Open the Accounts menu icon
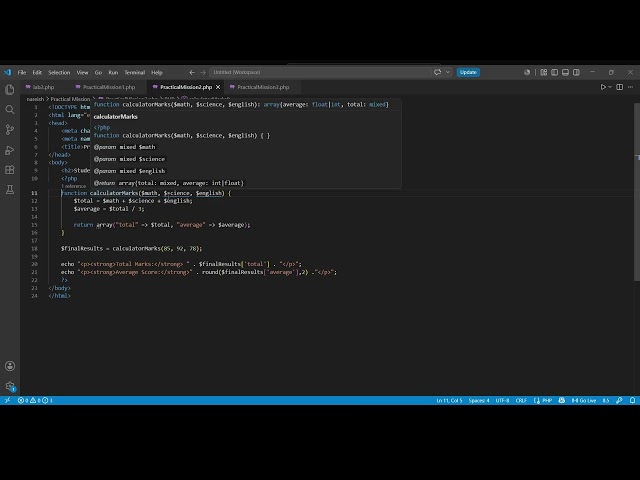Screen dimensions: 640x480 (10, 366)
